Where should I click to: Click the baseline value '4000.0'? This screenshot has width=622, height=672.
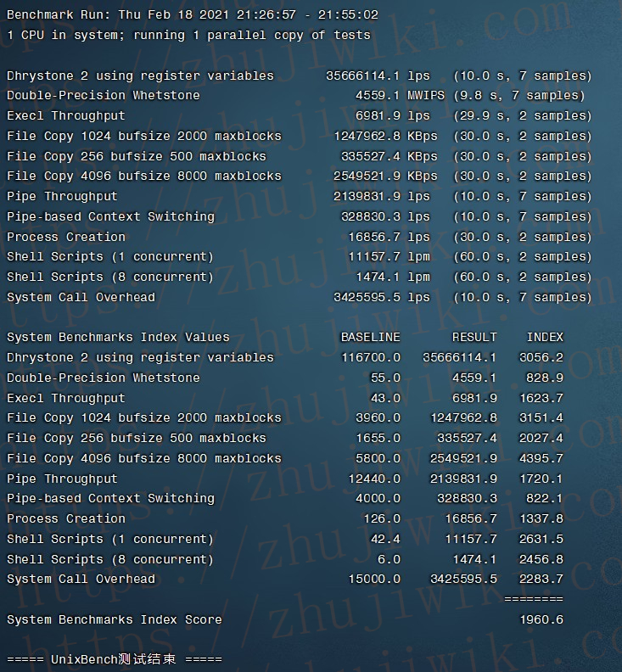click(378, 498)
